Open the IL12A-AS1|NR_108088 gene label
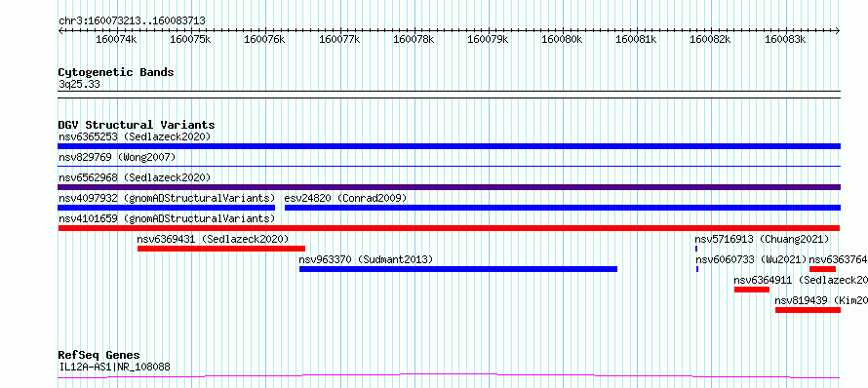The image size is (868, 388). (114, 367)
